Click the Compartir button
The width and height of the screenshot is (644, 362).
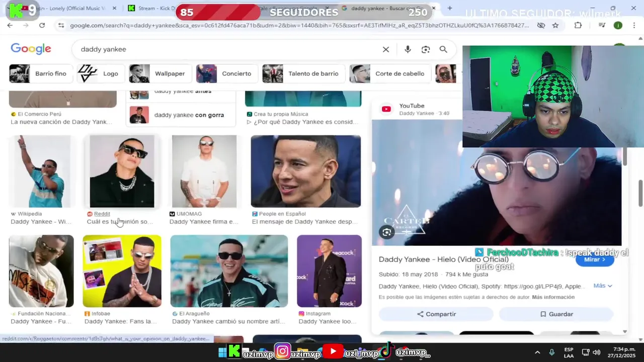436,314
